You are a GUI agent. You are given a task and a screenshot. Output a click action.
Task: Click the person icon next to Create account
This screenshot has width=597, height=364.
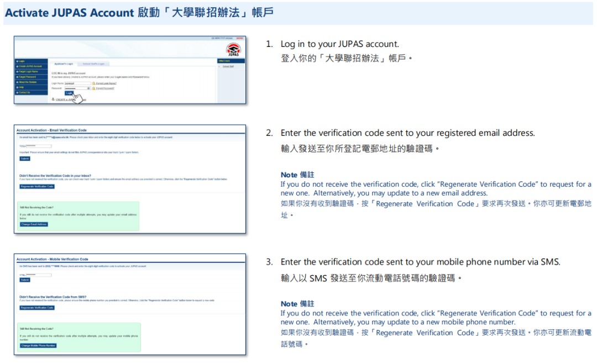[53, 99]
